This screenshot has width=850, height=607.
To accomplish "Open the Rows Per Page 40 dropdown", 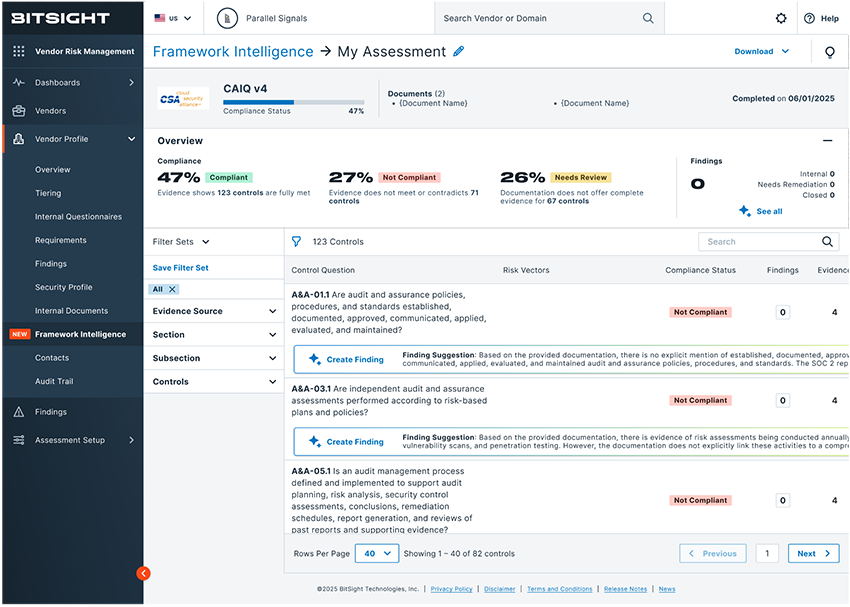I will (377, 553).
